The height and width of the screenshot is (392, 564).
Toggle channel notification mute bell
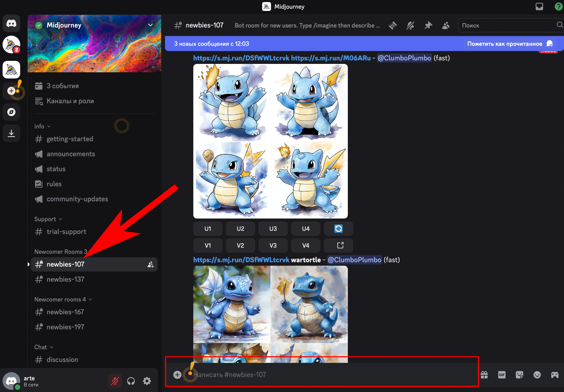(x=410, y=25)
